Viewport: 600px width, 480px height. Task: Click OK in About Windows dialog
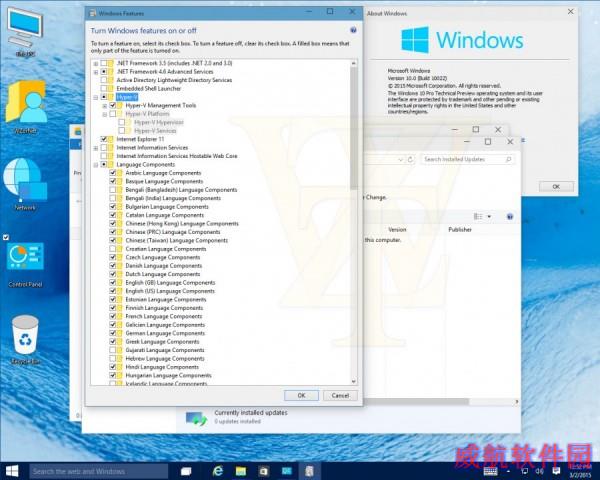(556, 186)
